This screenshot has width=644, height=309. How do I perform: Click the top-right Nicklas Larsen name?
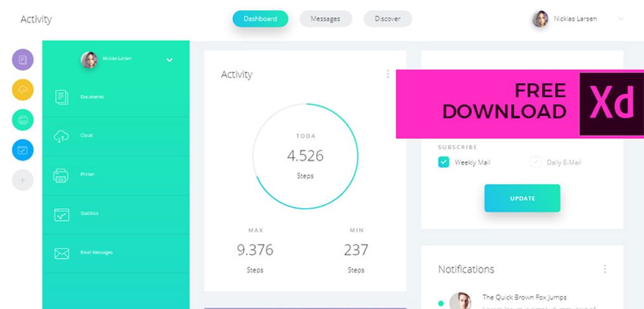[575, 19]
